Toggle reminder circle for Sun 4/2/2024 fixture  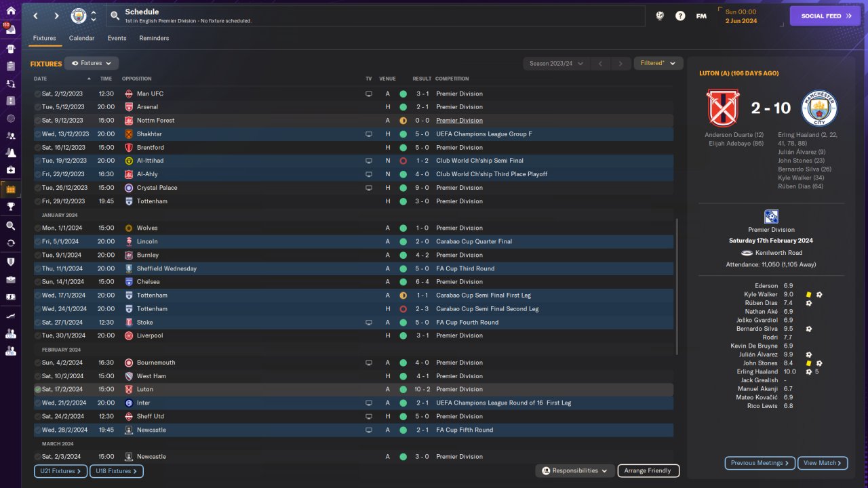[38, 363]
